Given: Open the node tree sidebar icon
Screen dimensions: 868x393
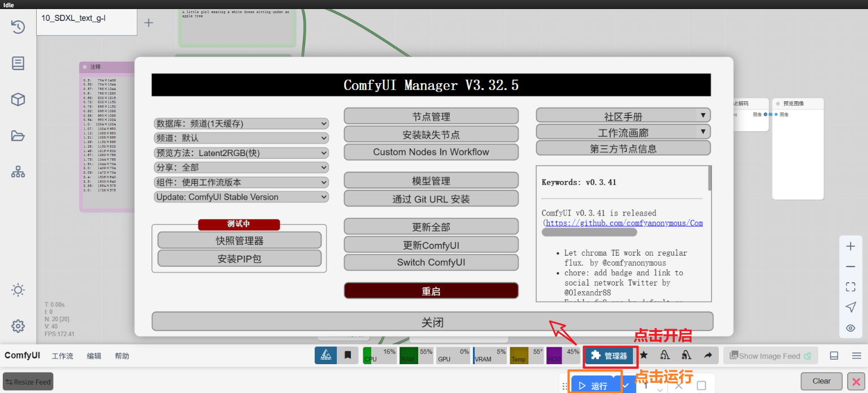Looking at the screenshot, I should point(18,172).
